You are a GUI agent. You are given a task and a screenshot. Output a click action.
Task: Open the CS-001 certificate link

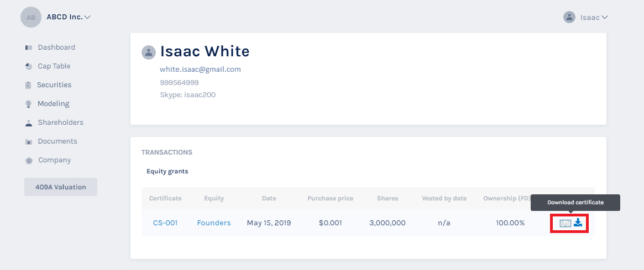click(165, 223)
